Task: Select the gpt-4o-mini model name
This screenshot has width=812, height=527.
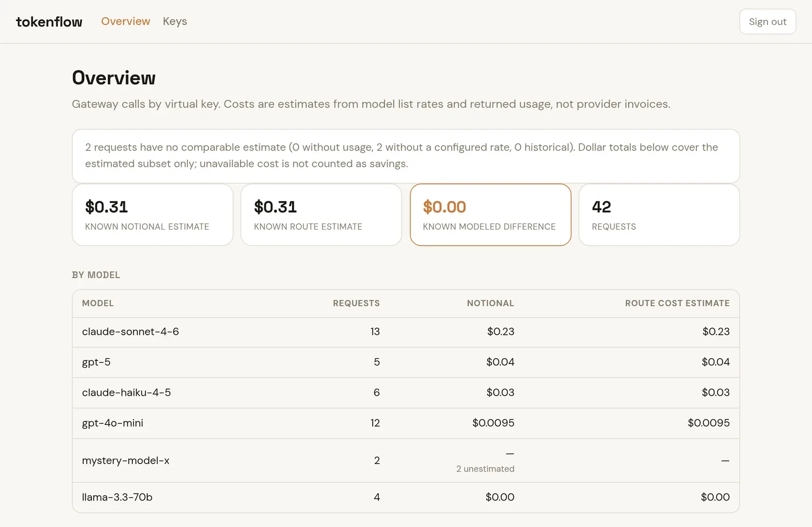Action: pos(112,423)
